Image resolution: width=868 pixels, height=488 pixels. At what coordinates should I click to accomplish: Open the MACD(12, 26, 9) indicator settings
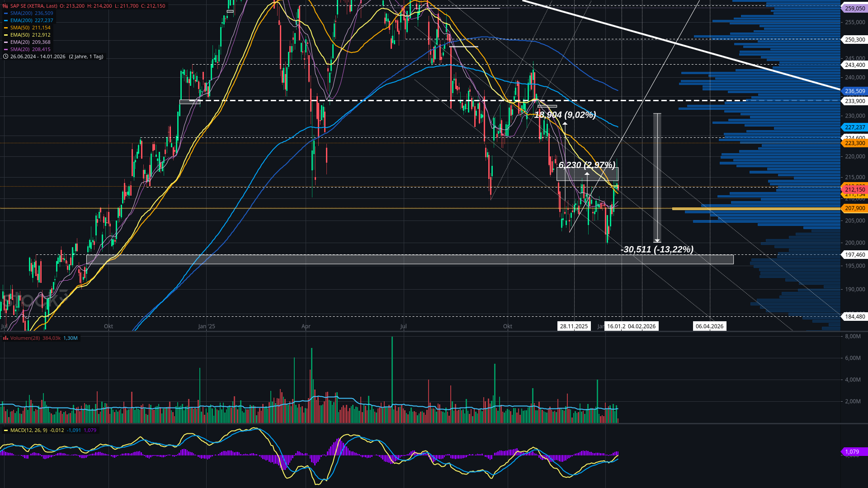pos(28,430)
